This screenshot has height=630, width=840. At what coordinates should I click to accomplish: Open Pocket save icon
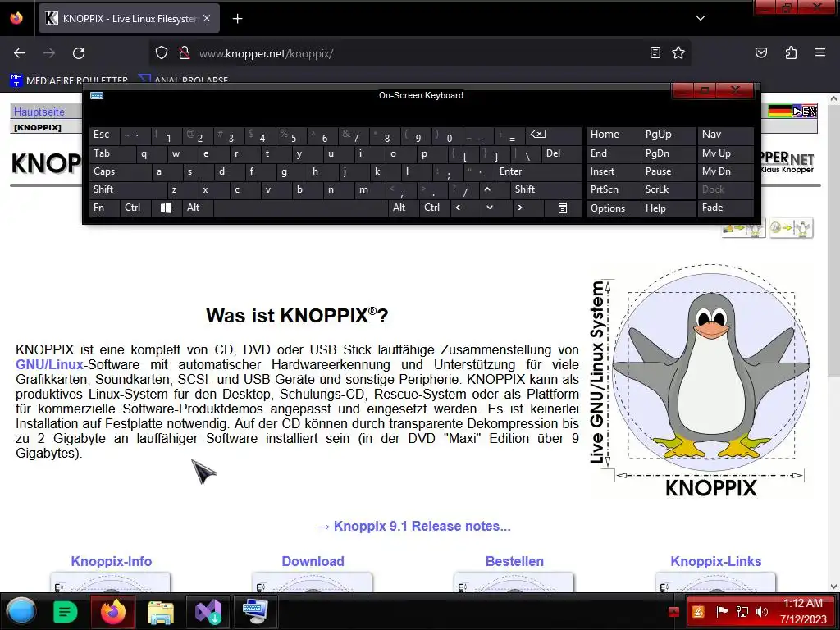pyautogui.click(x=761, y=52)
